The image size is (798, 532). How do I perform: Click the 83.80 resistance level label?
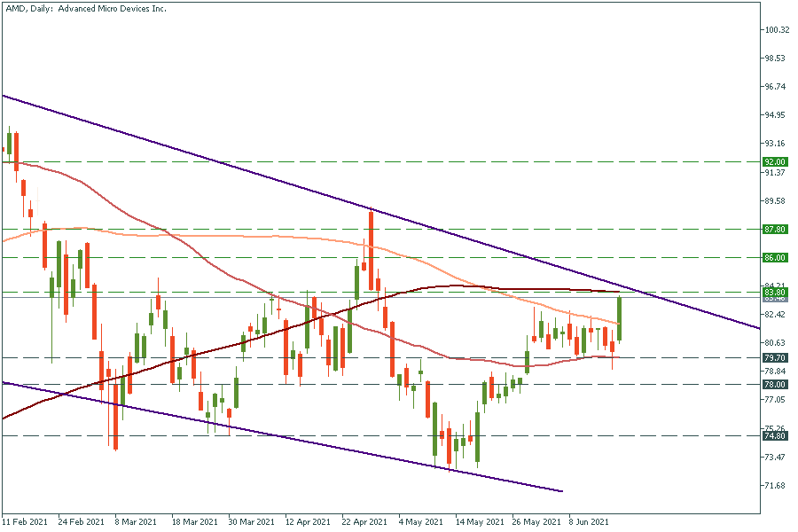click(775, 292)
